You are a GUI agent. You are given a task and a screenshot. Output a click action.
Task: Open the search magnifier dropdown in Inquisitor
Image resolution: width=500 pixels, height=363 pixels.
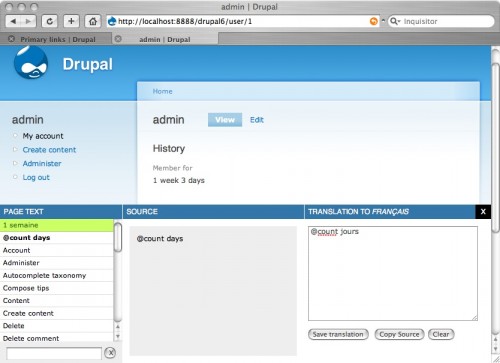pyautogui.click(x=395, y=21)
